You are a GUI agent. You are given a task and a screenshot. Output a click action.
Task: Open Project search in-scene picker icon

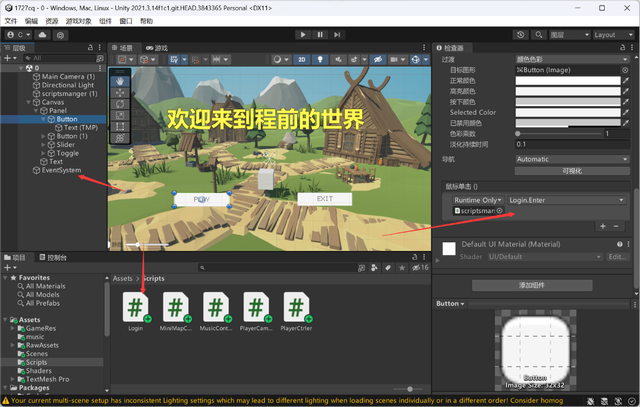point(361,268)
